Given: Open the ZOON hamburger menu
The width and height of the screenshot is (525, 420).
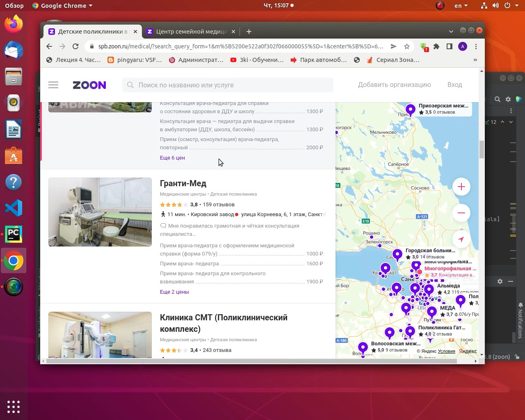Looking at the screenshot, I should coord(53,85).
